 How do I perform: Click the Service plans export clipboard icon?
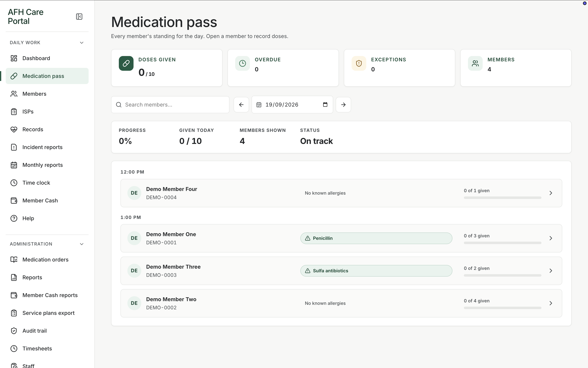(x=14, y=313)
